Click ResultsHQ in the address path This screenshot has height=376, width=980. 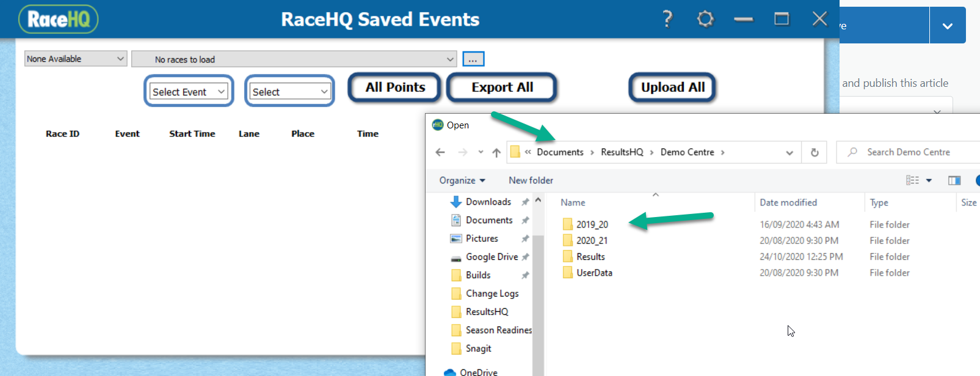pyautogui.click(x=622, y=152)
